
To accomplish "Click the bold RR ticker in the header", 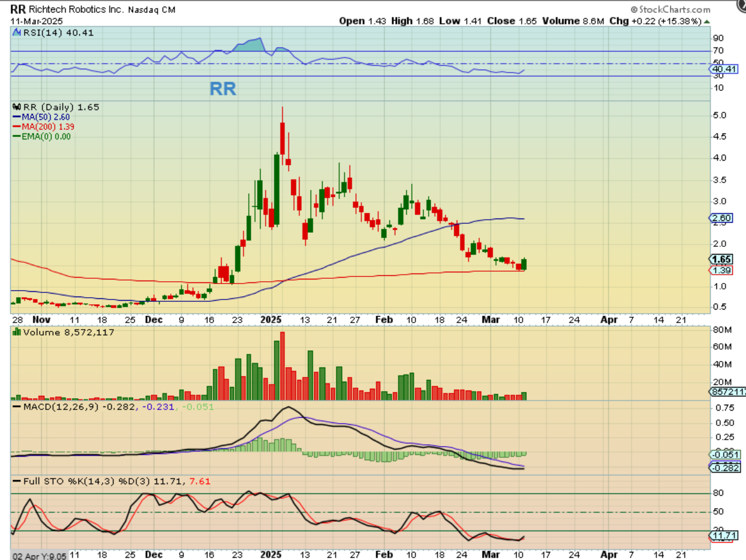I will tap(18, 9).
